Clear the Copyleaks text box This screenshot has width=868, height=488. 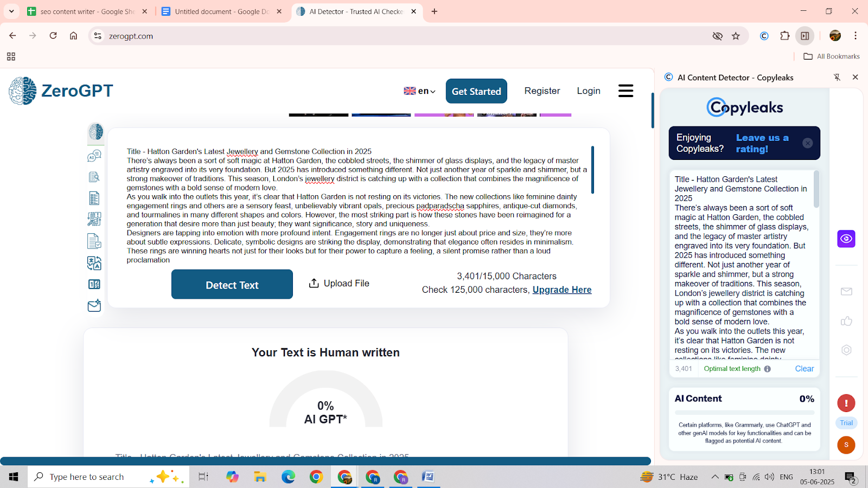(x=805, y=369)
